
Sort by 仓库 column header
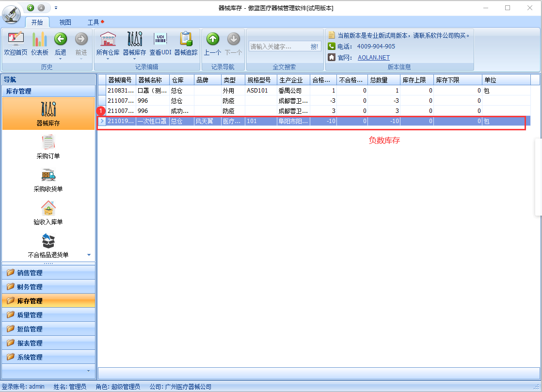tap(182, 80)
